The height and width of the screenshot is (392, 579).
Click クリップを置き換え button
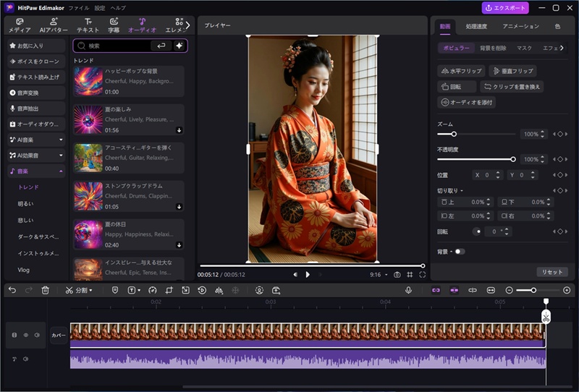pyautogui.click(x=512, y=87)
